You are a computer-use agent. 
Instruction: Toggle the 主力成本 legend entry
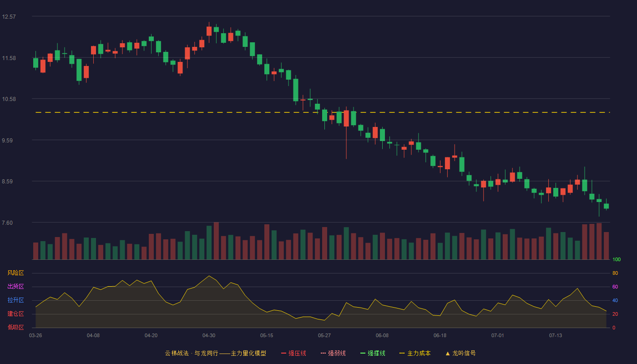tap(415, 353)
